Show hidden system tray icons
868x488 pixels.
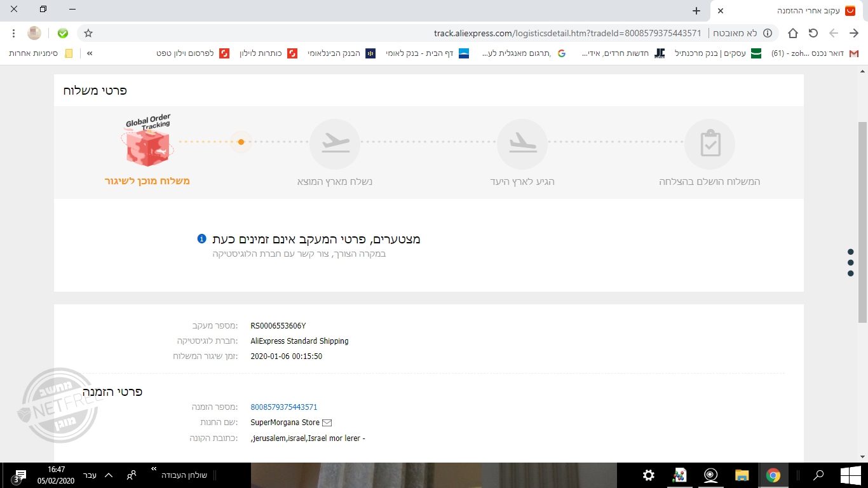coord(109,475)
